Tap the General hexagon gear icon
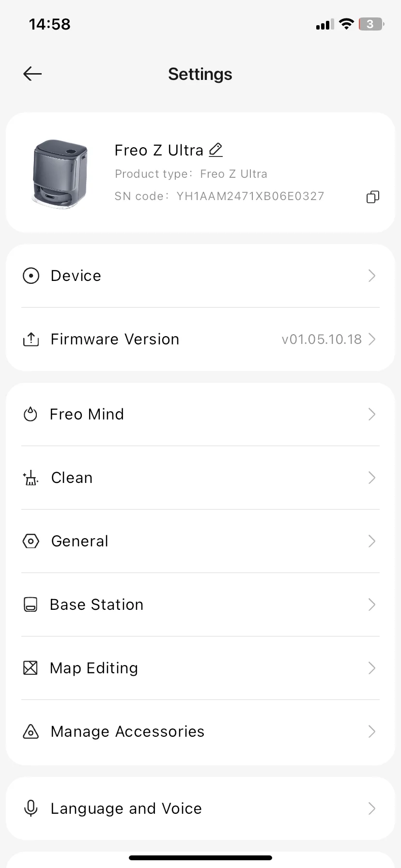The image size is (401, 868). [31, 541]
